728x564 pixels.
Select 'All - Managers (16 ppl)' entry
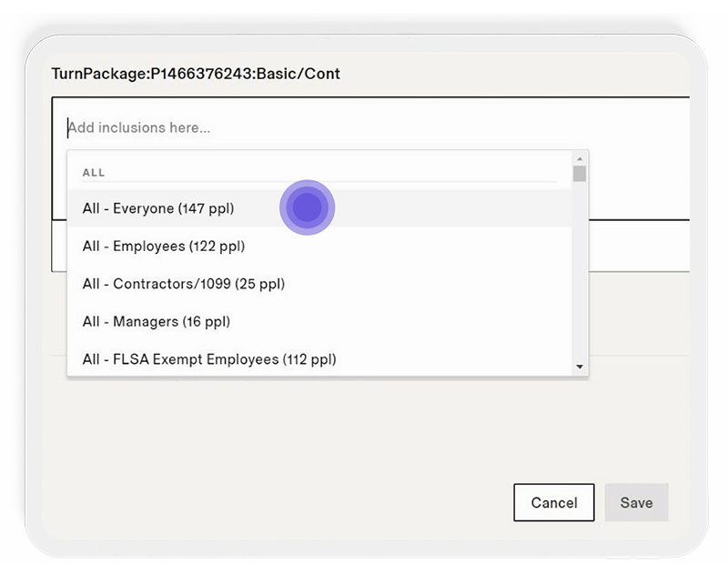[157, 321]
